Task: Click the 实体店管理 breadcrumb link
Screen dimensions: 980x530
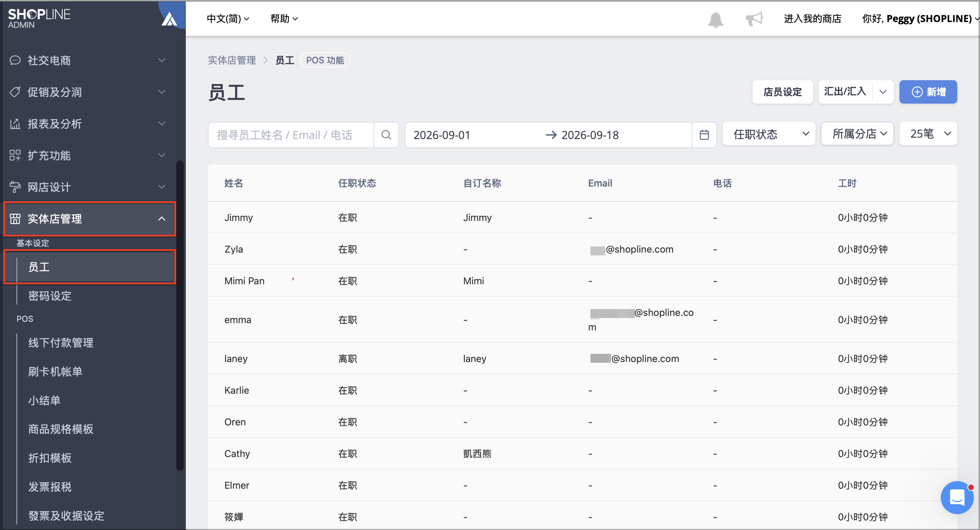Action: click(232, 60)
